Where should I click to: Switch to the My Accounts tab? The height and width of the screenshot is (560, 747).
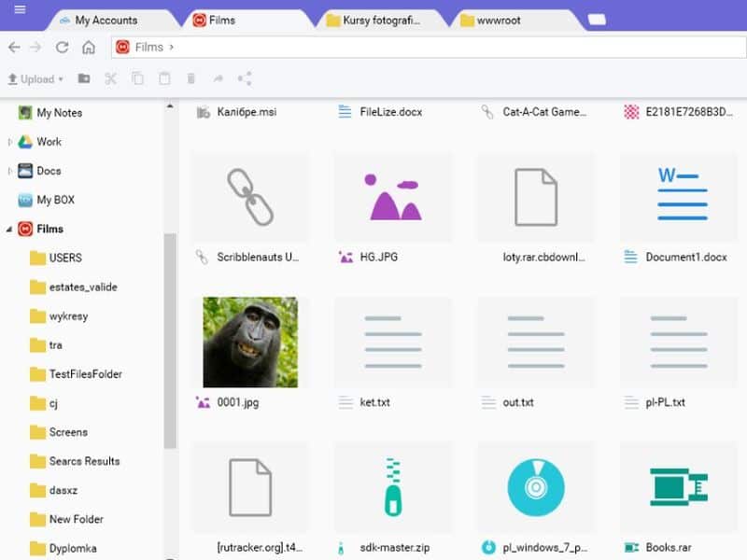pos(106,21)
